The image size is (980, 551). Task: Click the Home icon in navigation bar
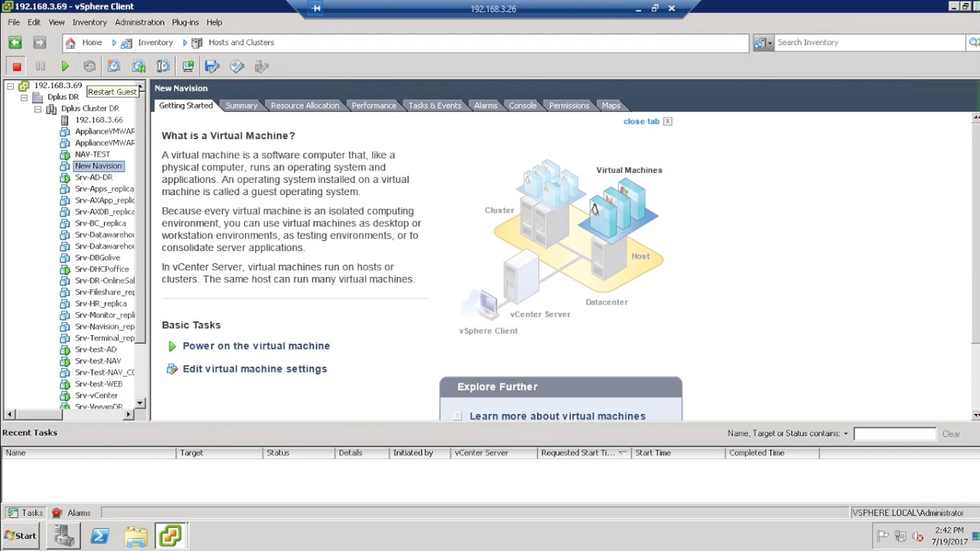pos(70,43)
